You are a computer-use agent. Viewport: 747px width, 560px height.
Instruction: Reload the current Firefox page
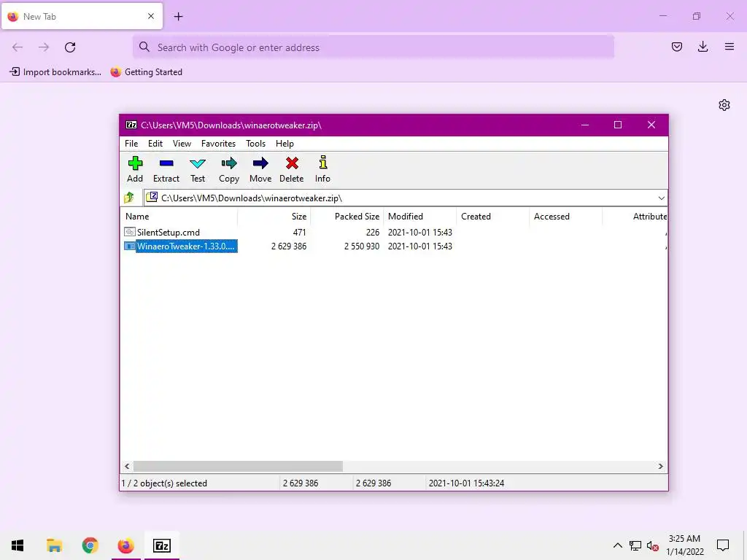[70, 47]
